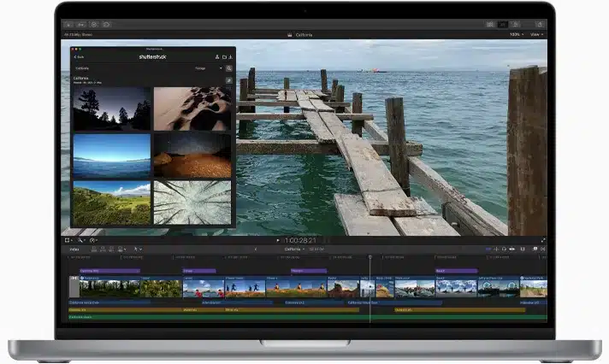Screen dimensions: 609x364
Task: Click the play button beside the timecode
Action: point(278,241)
